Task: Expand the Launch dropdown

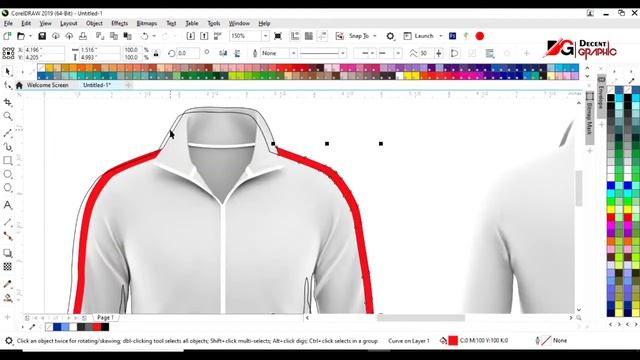Action: 440,36
